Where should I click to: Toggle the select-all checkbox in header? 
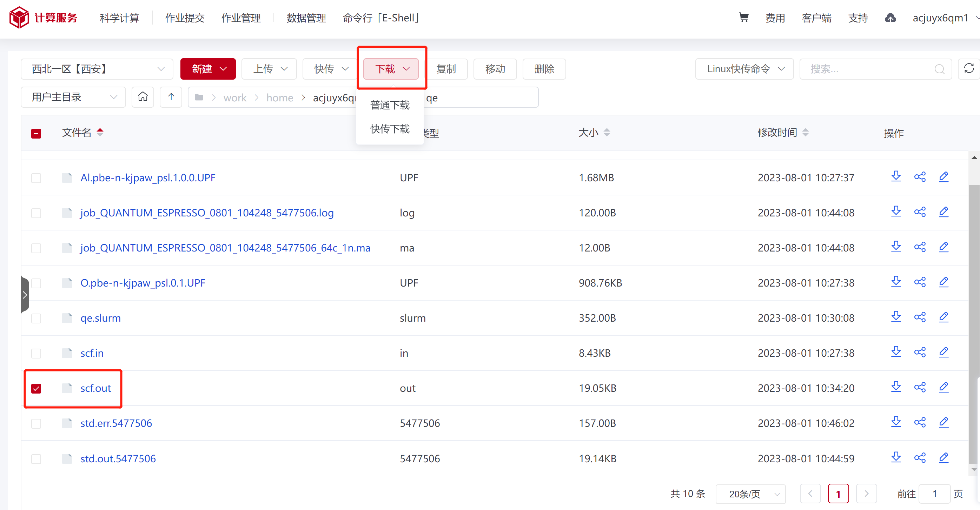pyautogui.click(x=36, y=133)
